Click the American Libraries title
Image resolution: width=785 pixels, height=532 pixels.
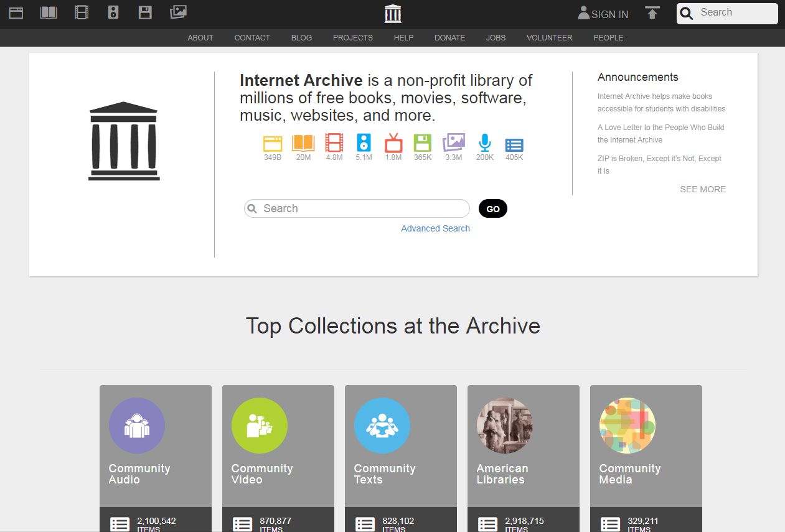click(x=502, y=474)
